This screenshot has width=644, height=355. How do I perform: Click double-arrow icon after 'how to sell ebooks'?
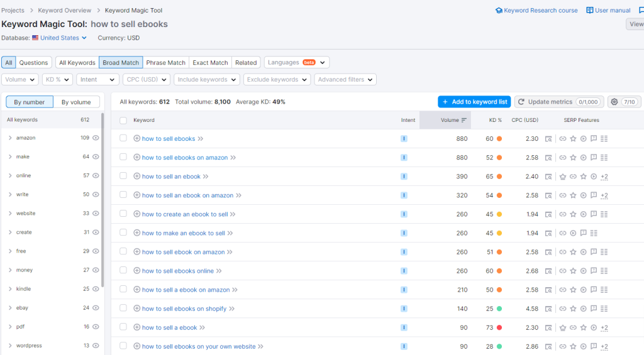(201, 139)
